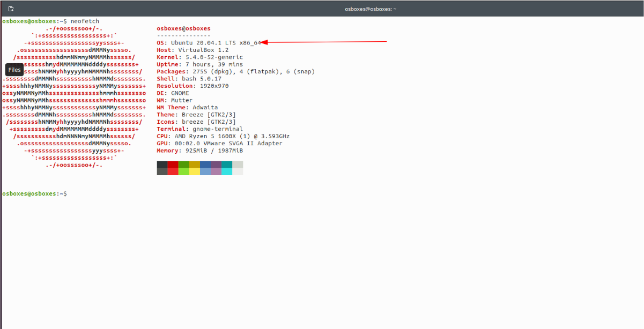Screen dimensions: 644x329
Task: Click the red arrow head annotation
Action: [264, 42]
